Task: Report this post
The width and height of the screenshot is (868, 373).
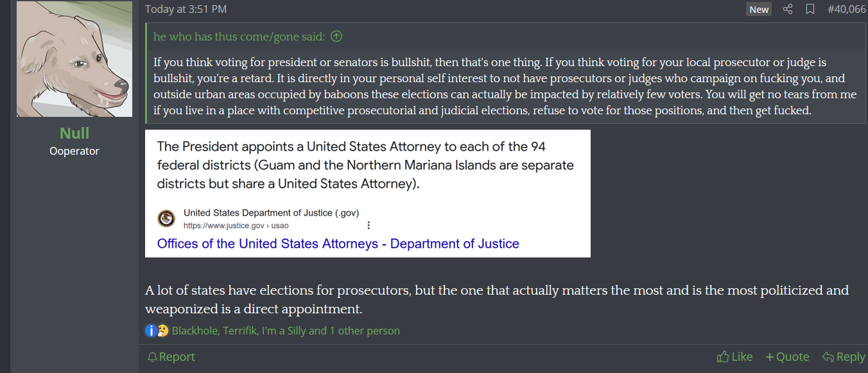Action: tap(171, 357)
